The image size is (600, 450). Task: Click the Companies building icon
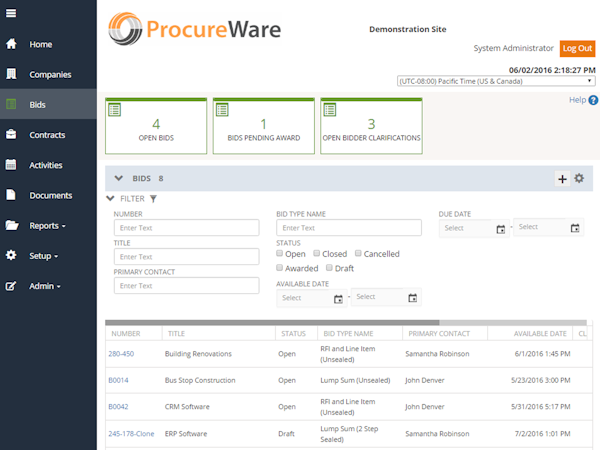coord(11,74)
